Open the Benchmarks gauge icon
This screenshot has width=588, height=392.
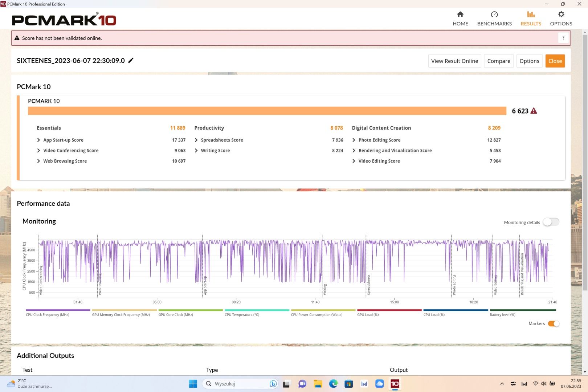tap(494, 15)
